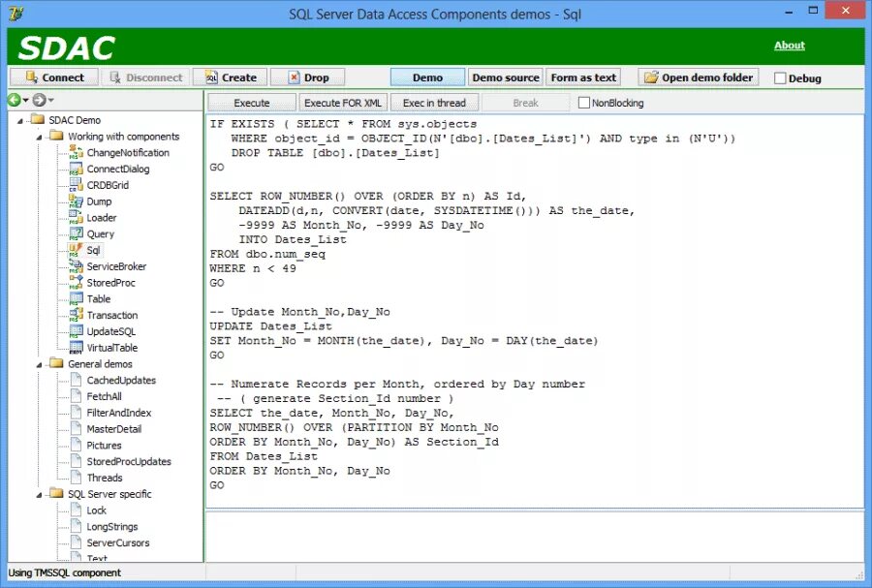Select LongStrings in the tree
Screen dimensions: 872x588
112,526
